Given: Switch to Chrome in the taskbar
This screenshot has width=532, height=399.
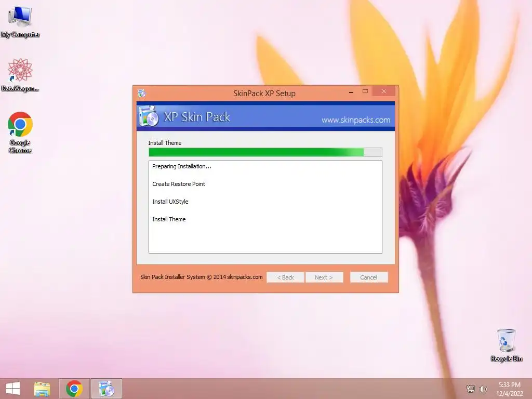Looking at the screenshot, I should coord(74,389).
